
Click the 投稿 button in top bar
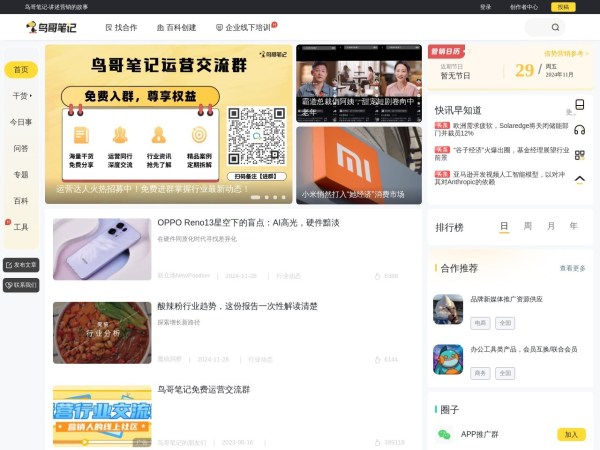563,6
